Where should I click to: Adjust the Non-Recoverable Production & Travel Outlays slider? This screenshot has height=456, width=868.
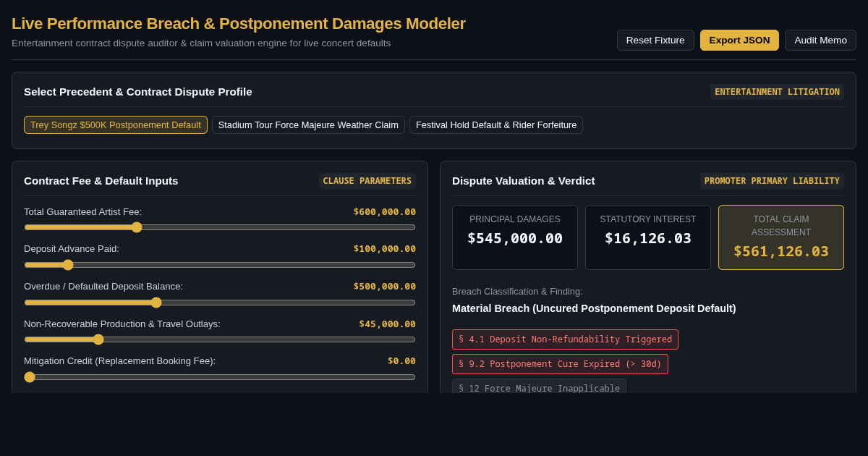[220, 339]
